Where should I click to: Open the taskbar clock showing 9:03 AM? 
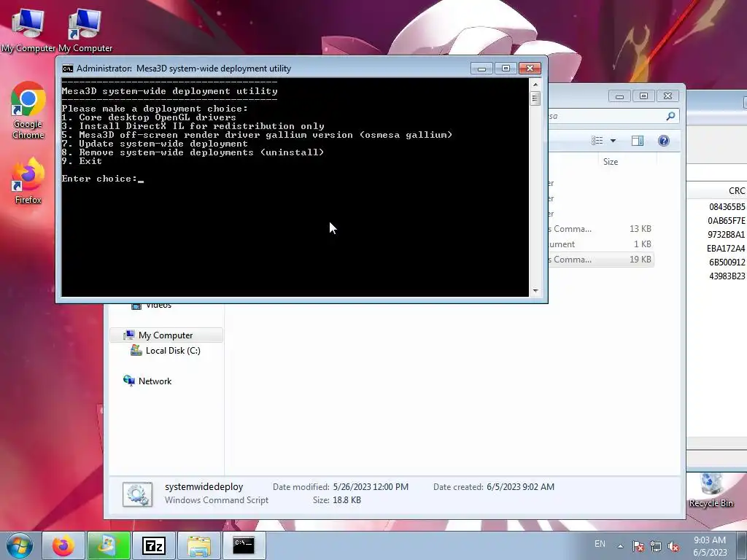click(710, 546)
